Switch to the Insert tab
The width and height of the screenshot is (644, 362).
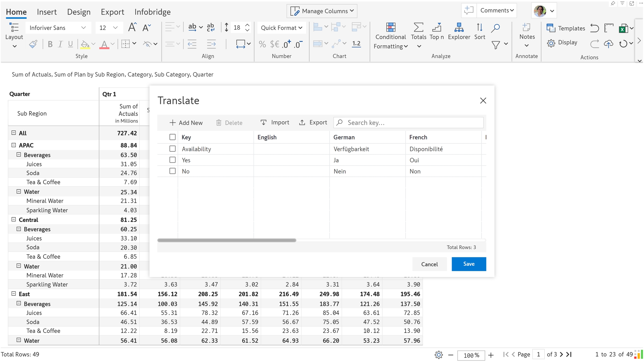[x=47, y=12]
